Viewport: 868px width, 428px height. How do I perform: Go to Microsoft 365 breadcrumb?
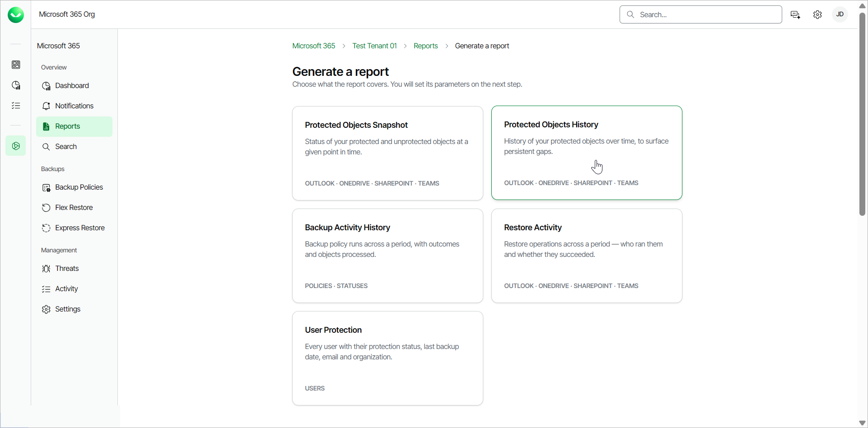[x=314, y=46]
